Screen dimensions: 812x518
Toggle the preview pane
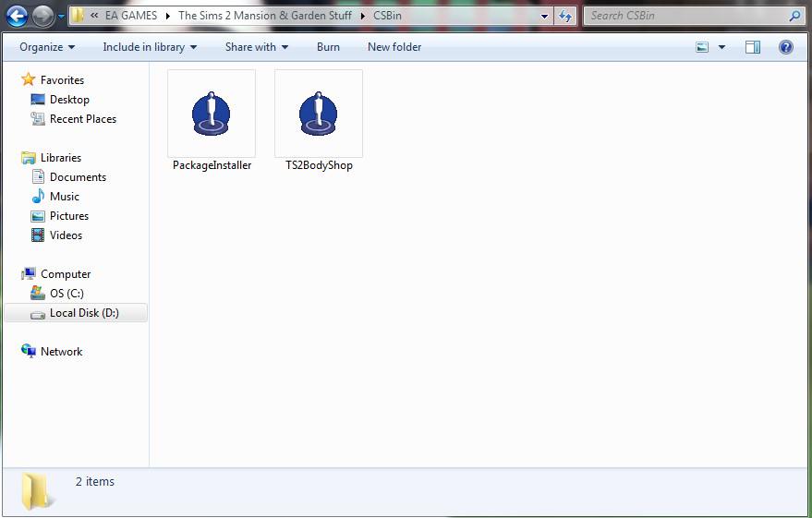coord(753,48)
